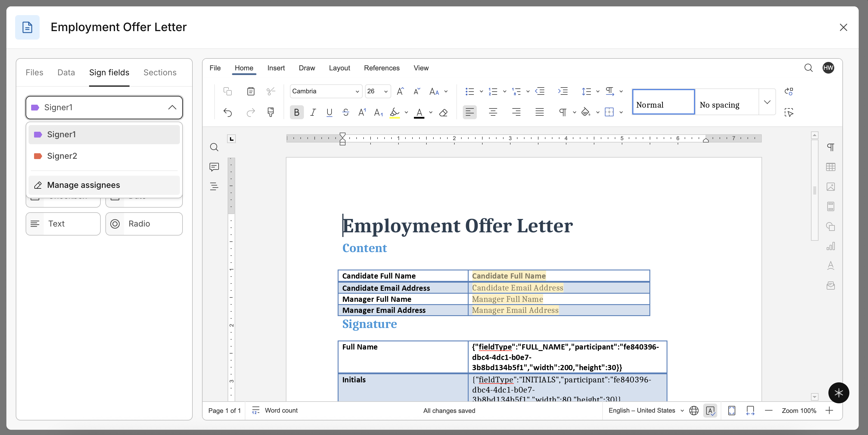
Task: Click the undo arrow icon
Action: [x=228, y=113]
